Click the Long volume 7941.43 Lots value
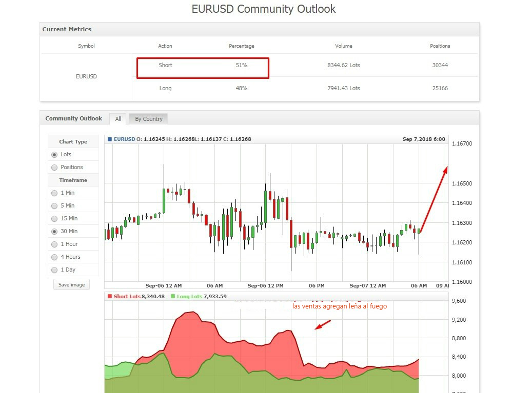This screenshot has width=532, height=393. pyautogui.click(x=343, y=88)
